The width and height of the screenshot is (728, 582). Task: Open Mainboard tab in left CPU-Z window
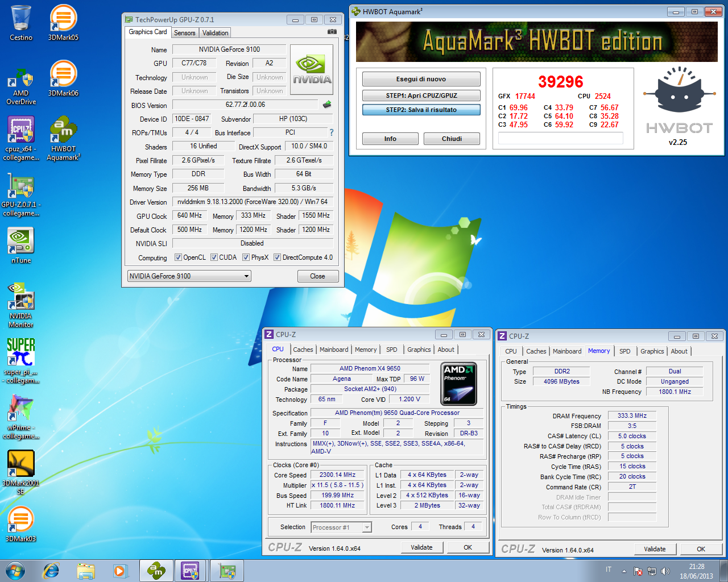334,350
